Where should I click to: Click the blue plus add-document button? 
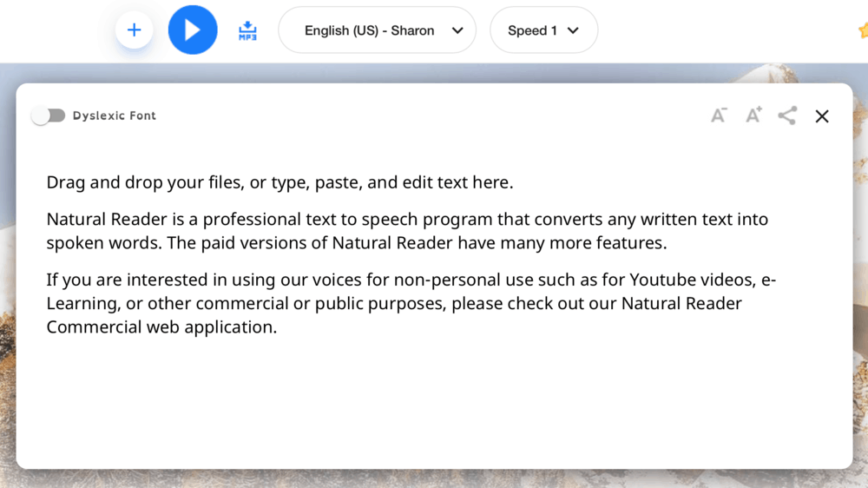134,30
